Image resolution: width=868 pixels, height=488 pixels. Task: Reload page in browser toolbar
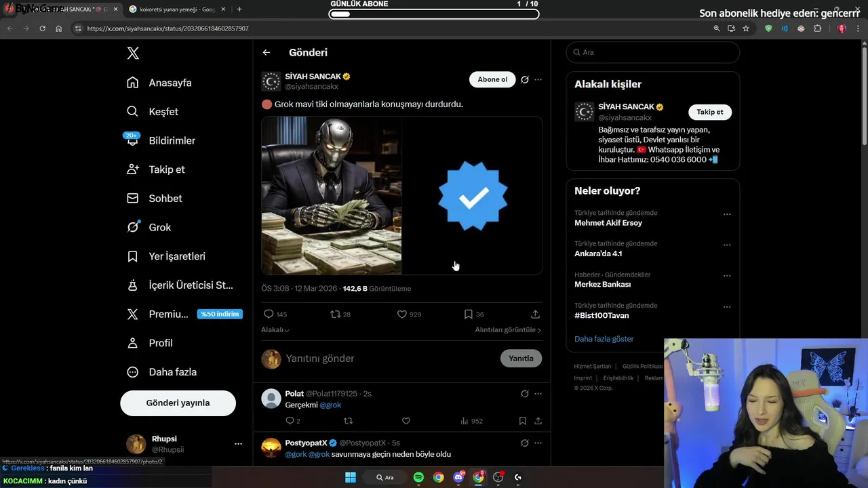click(43, 28)
